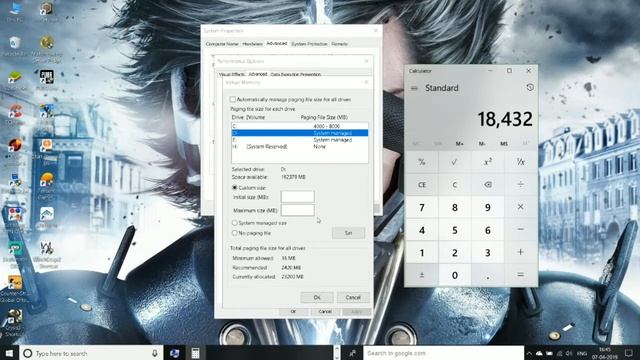Click the Initial size (MB) input field
The width and height of the screenshot is (640, 360).
click(298, 197)
